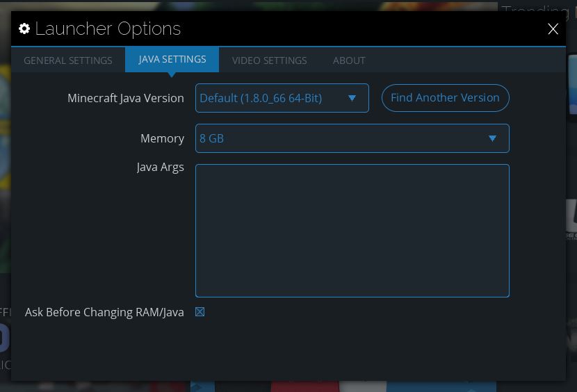Toggle Ask Before Changing RAM/Java checkbox
Viewport: 577px width, 392px height.
tap(200, 312)
